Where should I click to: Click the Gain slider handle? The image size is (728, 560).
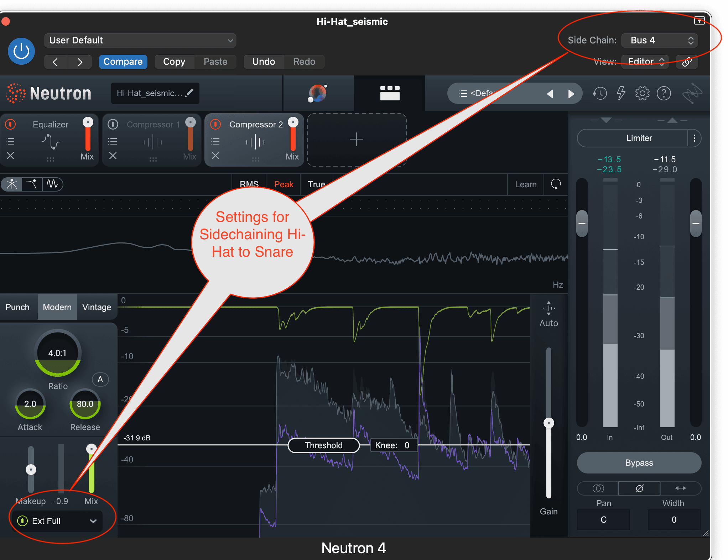[x=548, y=423]
